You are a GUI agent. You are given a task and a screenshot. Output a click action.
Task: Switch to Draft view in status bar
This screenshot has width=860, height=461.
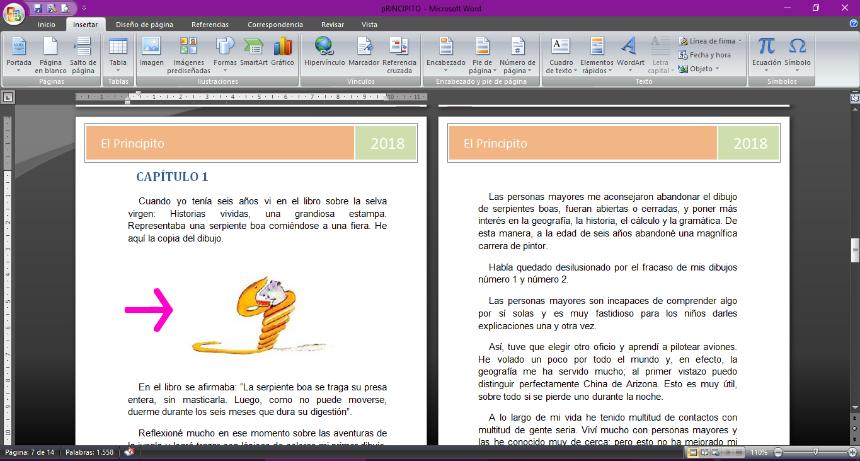(739, 453)
